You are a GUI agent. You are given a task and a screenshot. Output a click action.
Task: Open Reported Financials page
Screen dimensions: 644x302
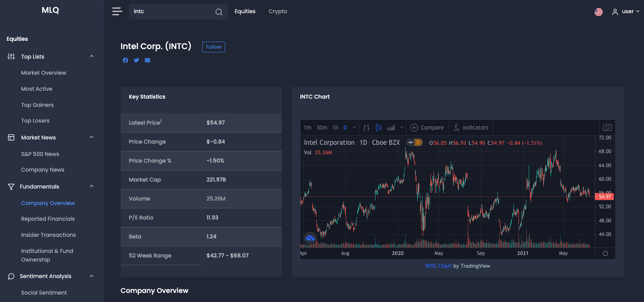[48, 219]
